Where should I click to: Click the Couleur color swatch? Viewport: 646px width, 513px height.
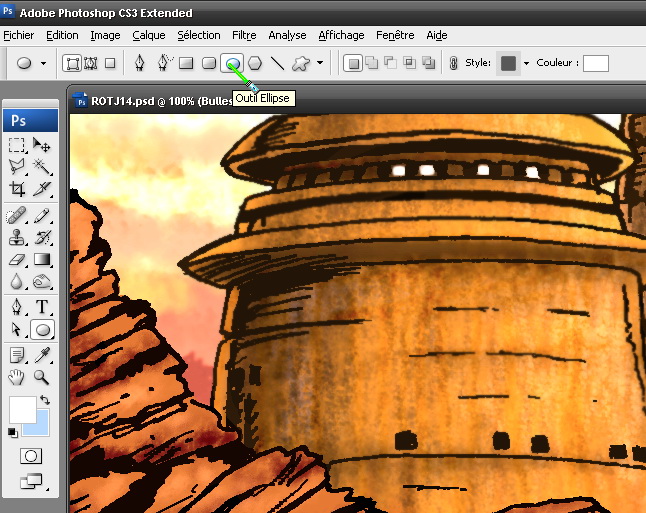[x=596, y=63]
